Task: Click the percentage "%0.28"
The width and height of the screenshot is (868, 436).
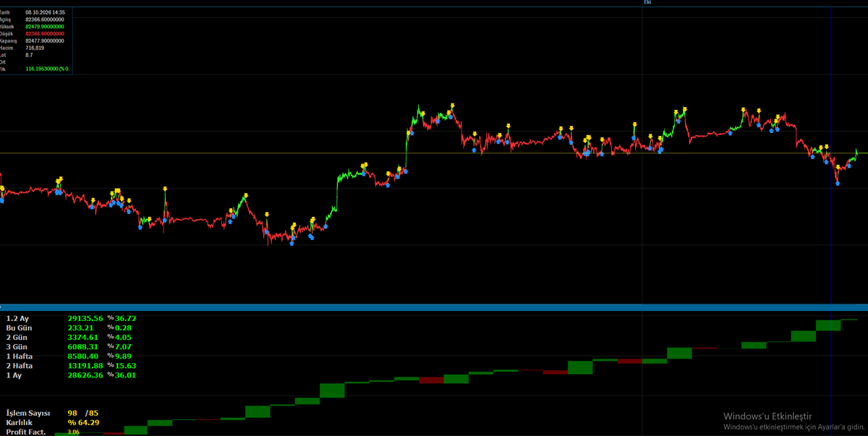Action: (119, 328)
